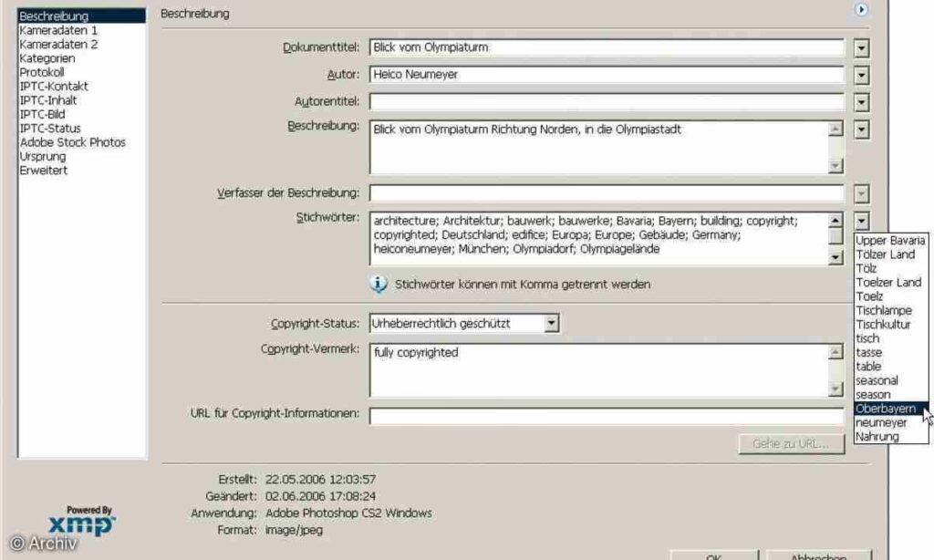Select Kameradaten 1 in the sidebar
This screenshot has height=560, width=934.
click(x=58, y=30)
